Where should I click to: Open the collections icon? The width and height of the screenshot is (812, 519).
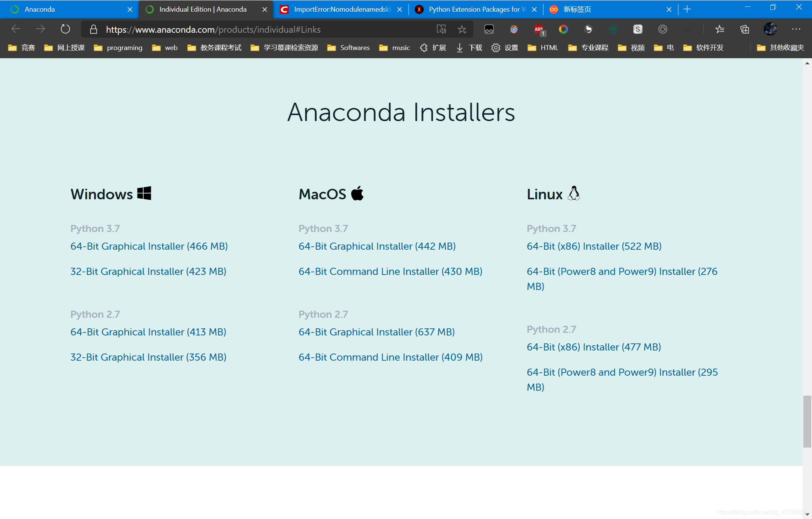(745, 29)
